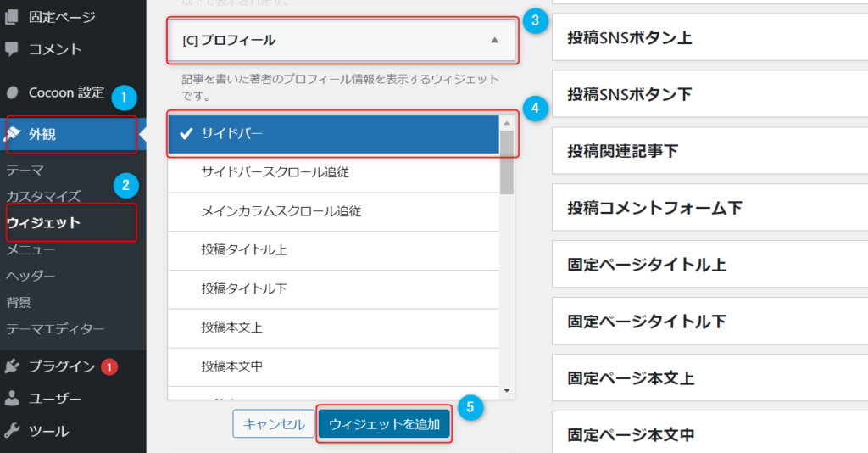Screen dimensions: 868x453
Task: Choose 投稿タイトル下 in the list
Action: [x=334, y=289]
